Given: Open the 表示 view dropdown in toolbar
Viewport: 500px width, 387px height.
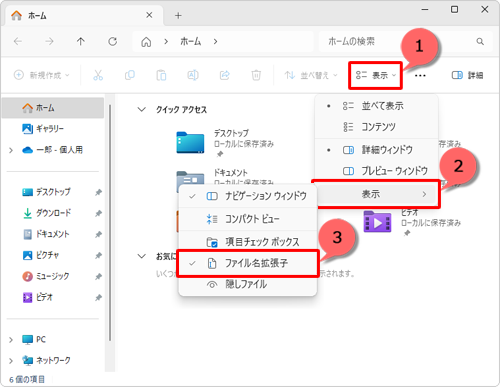Looking at the screenshot, I should (376, 75).
